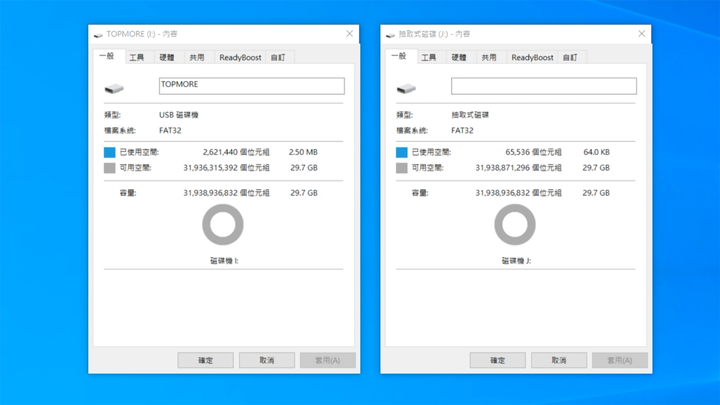Image resolution: width=720 pixels, height=405 pixels.
Task: Click 取消 in the J: window
Action: [559, 360]
